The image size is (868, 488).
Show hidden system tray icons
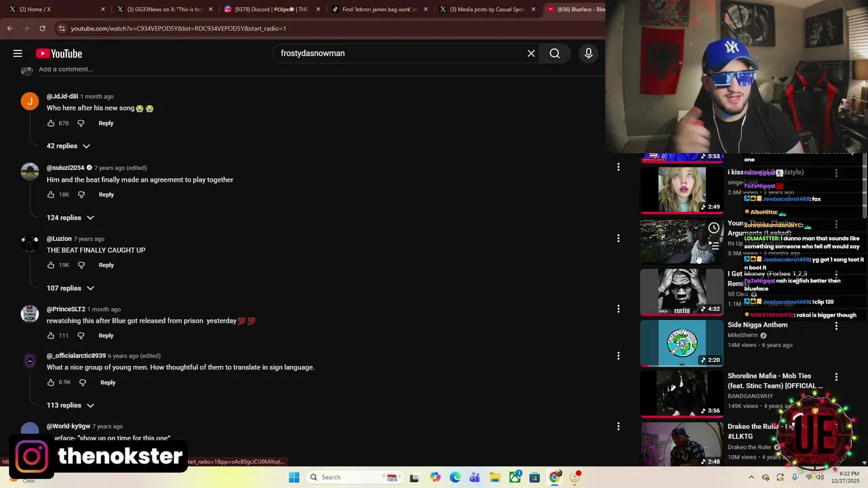point(751,477)
